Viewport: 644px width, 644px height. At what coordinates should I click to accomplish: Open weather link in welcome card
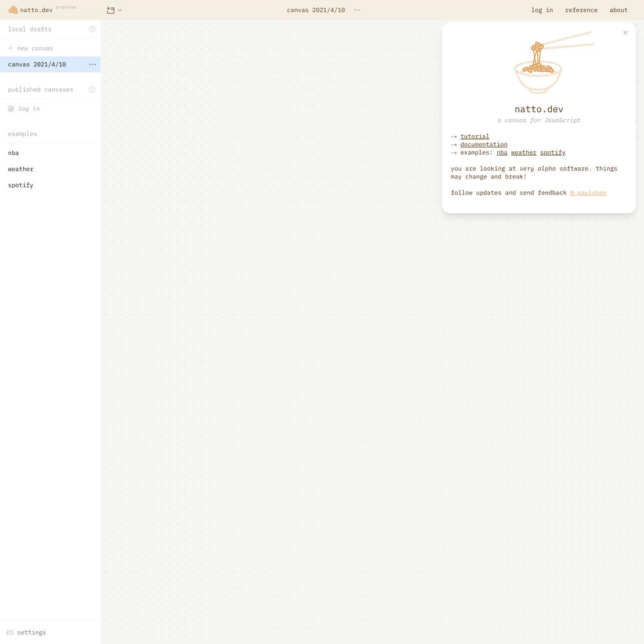524,153
